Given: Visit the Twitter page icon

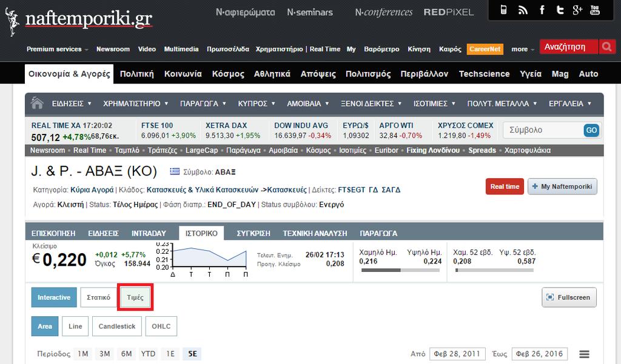Looking at the screenshot, I should click(560, 10).
